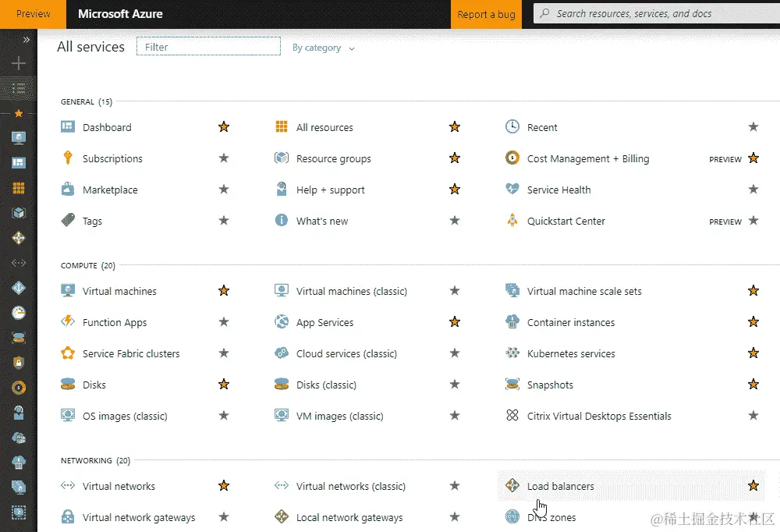Click the Cost Management + Billing icon

click(x=512, y=158)
